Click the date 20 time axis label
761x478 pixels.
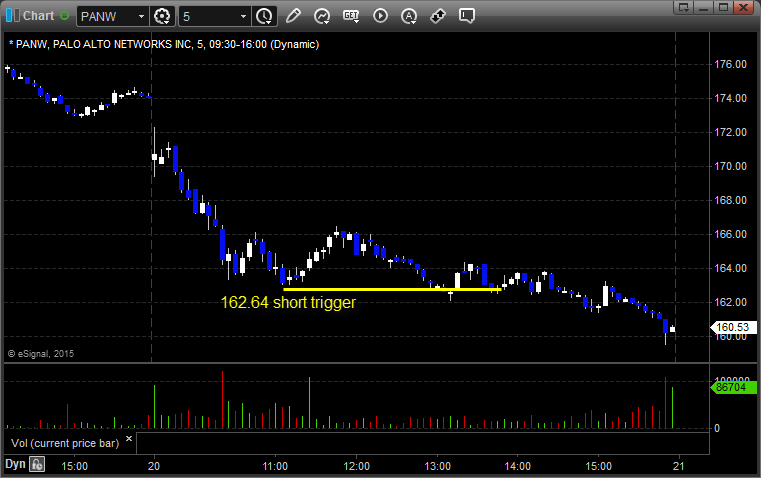(154, 466)
